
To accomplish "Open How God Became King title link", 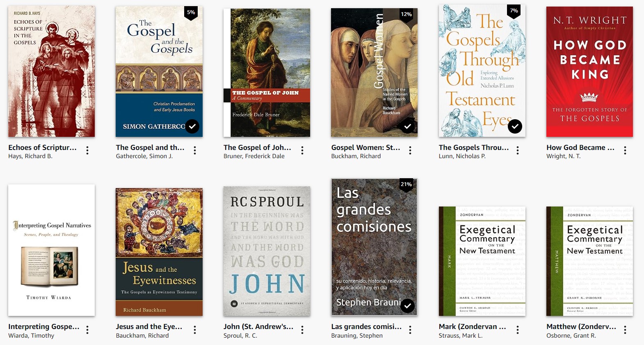I will tap(580, 148).
